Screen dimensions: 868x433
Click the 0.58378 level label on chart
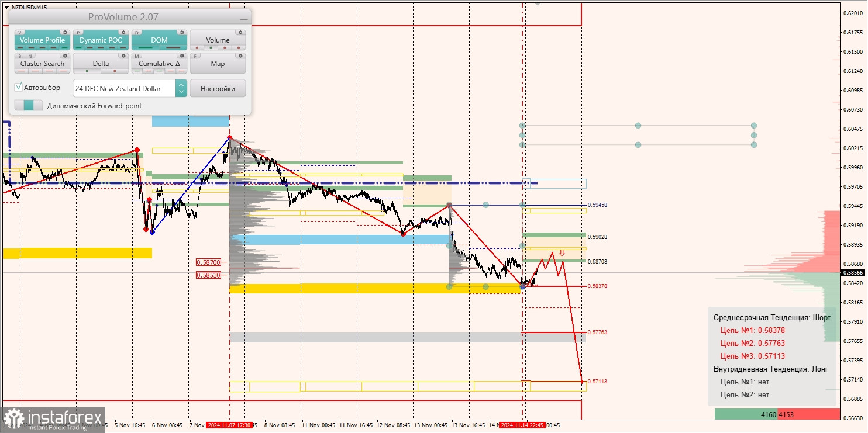click(x=597, y=286)
